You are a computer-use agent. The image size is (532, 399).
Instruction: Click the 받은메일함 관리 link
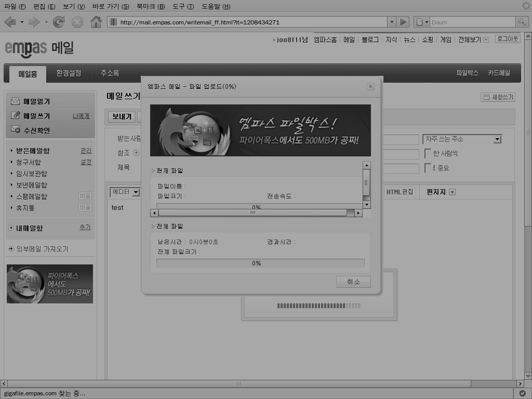(x=86, y=151)
